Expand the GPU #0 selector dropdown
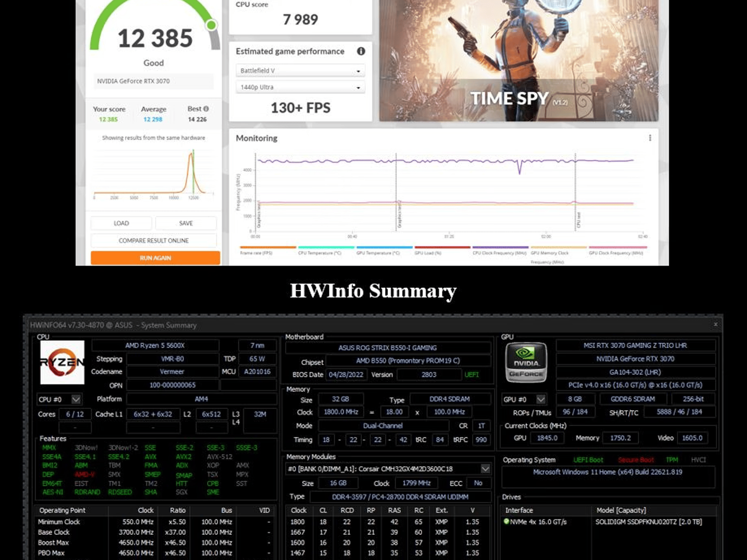 (x=541, y=399)
